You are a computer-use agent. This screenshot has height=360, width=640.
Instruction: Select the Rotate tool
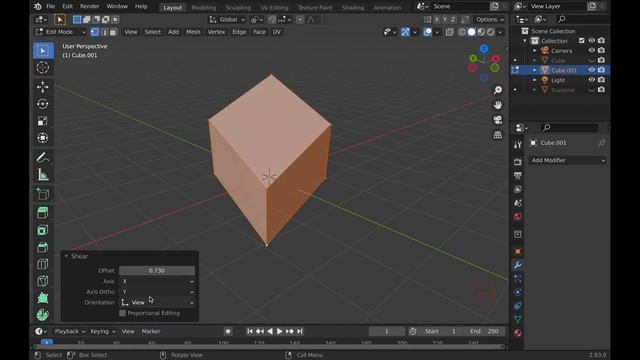pos(43,104)
